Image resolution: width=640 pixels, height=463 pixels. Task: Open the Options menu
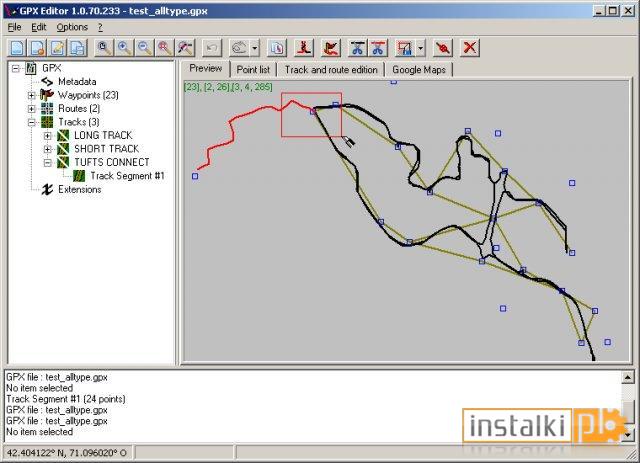tap(72, 27)
